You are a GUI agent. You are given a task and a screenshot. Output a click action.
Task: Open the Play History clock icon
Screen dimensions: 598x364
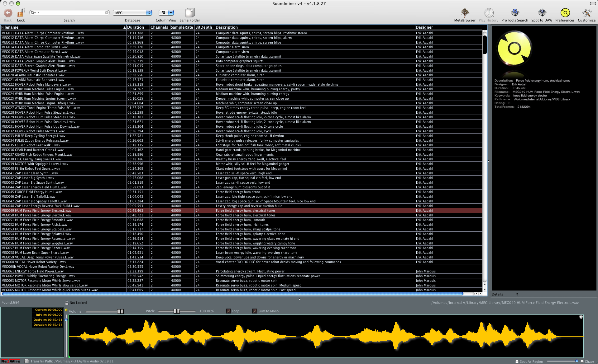click(x=489, y=13)
